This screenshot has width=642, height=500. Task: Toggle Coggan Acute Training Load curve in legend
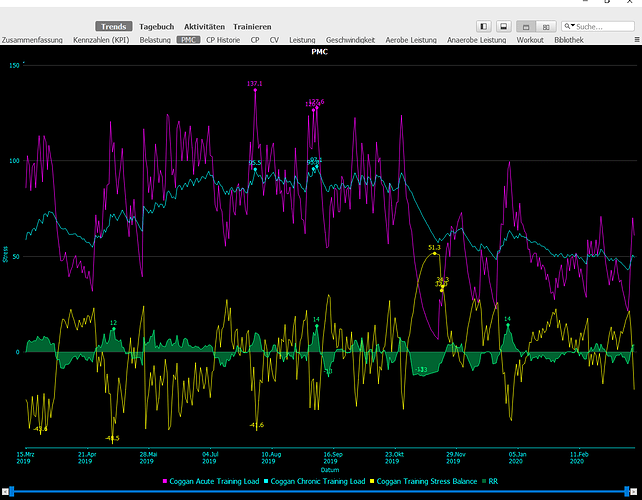pyautogui.click(x=211, y=481)
